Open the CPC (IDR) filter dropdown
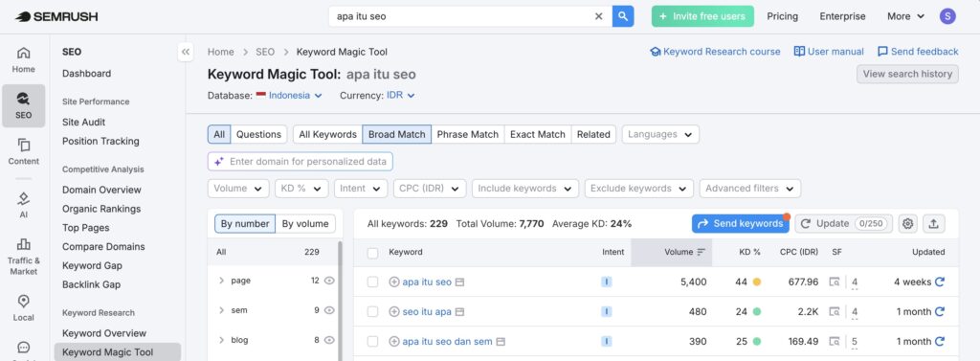 pyautogui.click(x=430, y=189)
